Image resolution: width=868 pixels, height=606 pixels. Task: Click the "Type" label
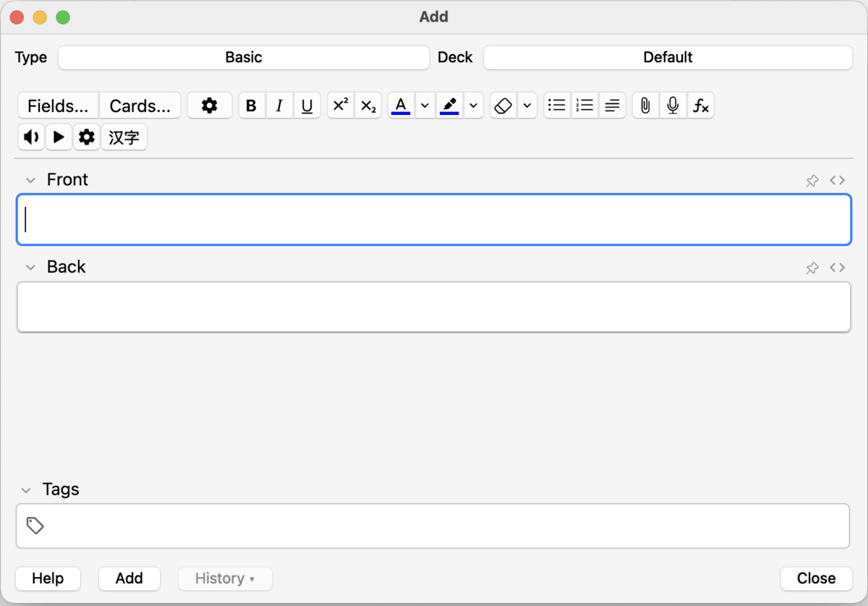pyautogui.click(x=31, y=57)
